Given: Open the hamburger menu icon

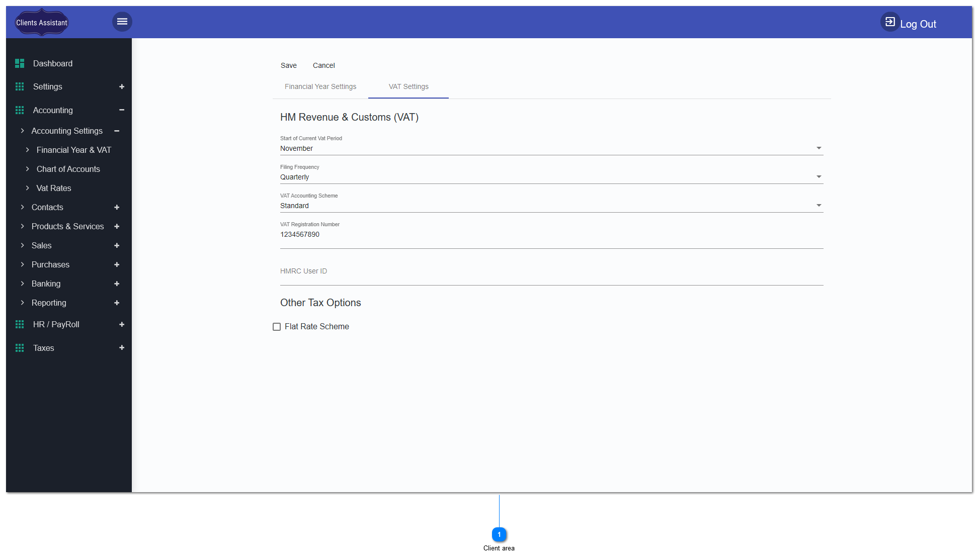Looking at the screenshot, I should point(122,22).
